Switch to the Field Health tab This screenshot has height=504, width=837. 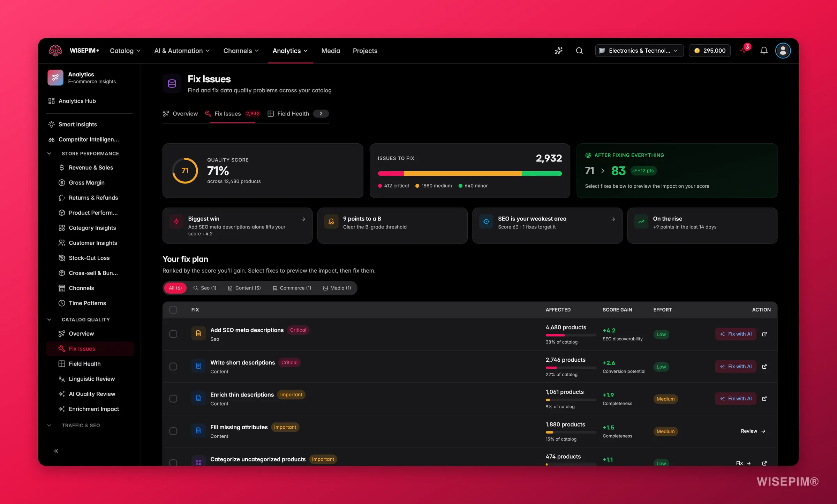[298, 114]
